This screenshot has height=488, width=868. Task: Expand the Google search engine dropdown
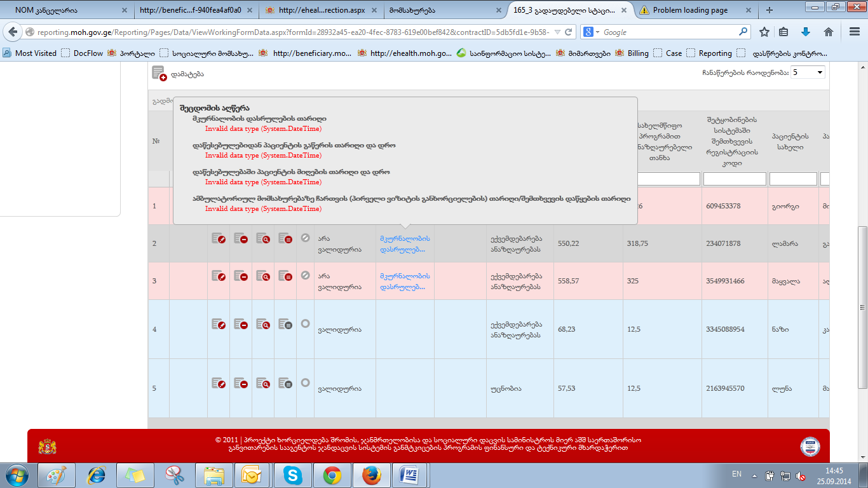pyautogui.click(x=592, y=32)
